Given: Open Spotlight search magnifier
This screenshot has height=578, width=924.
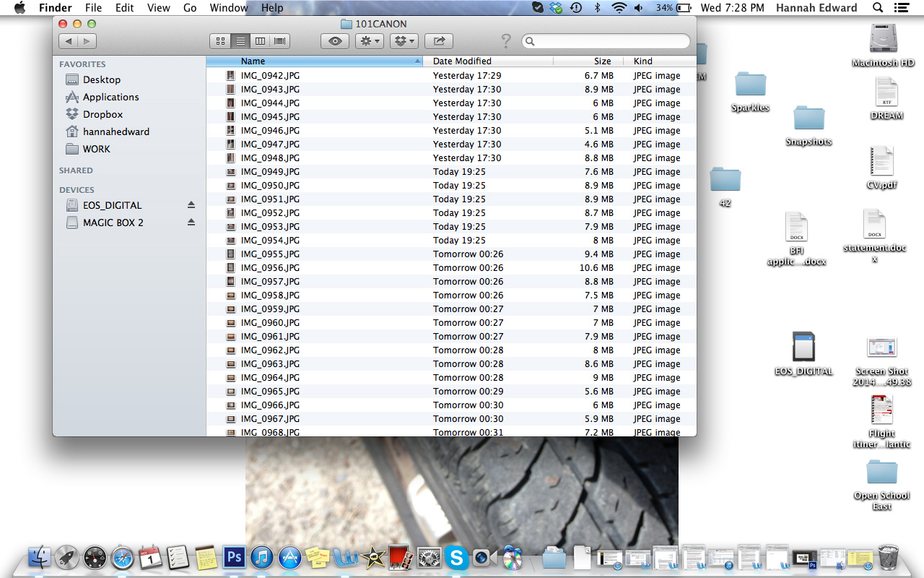Looking at the screenshot, I should tap(878, 8).
